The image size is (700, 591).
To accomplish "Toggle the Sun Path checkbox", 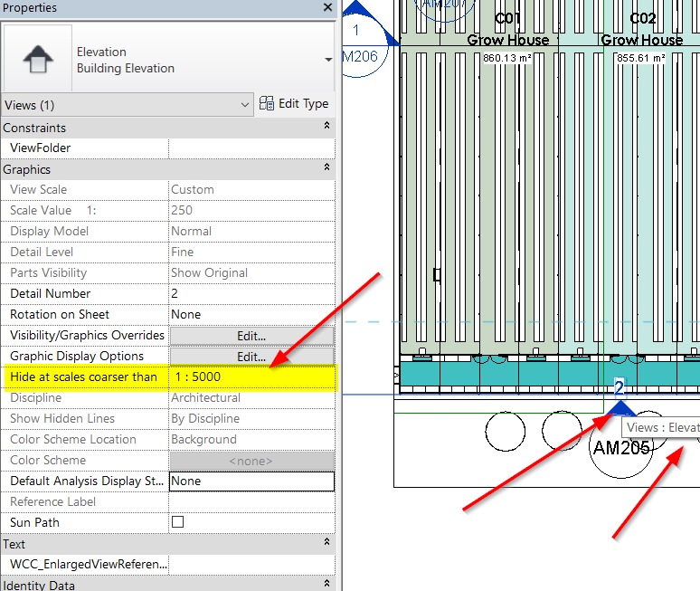I will point(177,523).
